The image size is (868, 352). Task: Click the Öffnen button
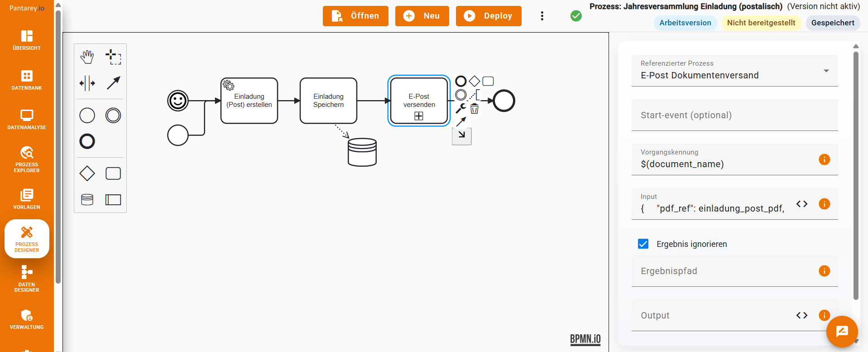click(x=355, y=16)
